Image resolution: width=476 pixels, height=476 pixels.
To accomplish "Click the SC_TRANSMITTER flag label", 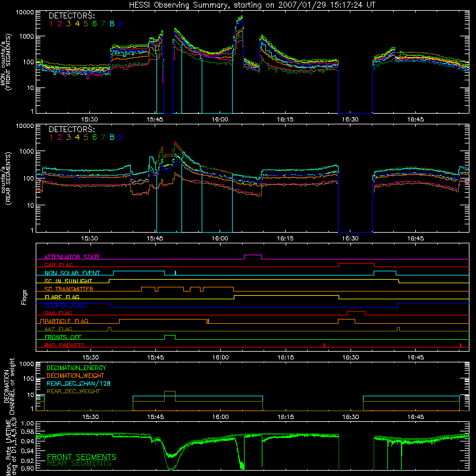I will click(69, 289).
